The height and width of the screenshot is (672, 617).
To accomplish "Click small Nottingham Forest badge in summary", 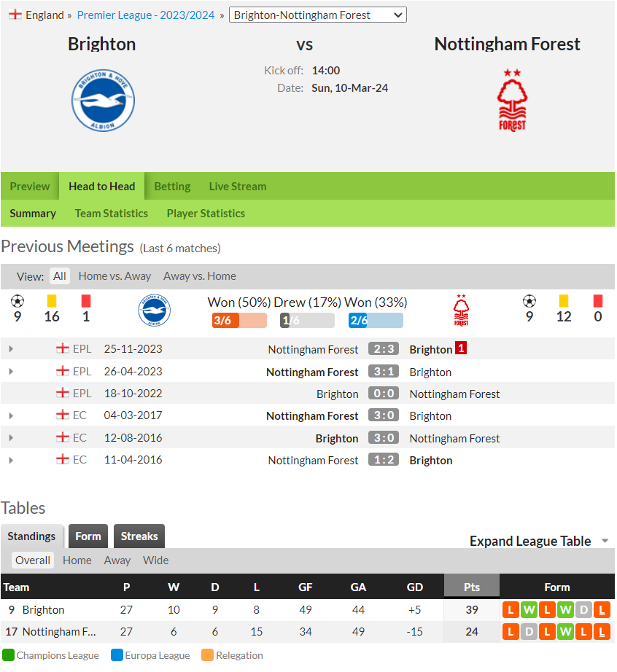I will click(462, 310).
